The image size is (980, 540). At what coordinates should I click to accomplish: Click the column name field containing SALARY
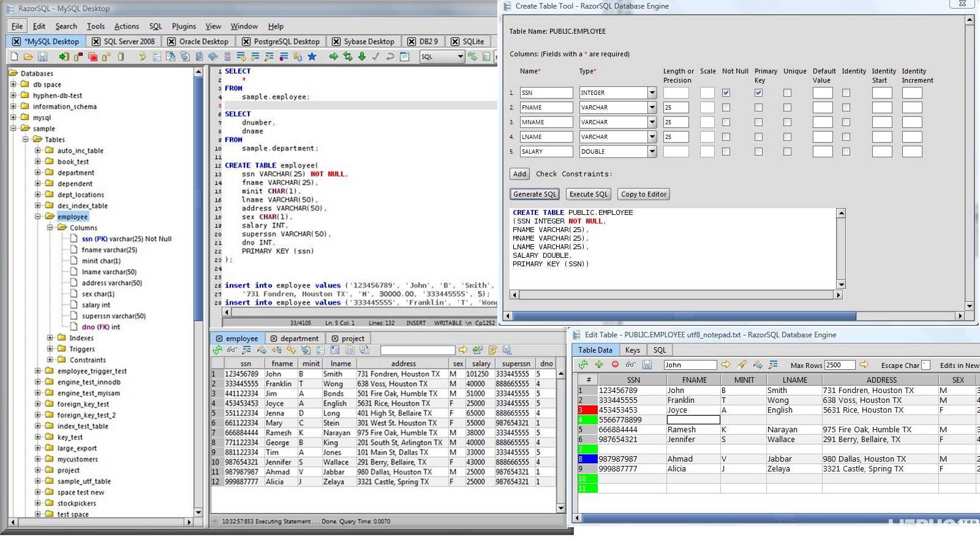click(x=546, y=152)
